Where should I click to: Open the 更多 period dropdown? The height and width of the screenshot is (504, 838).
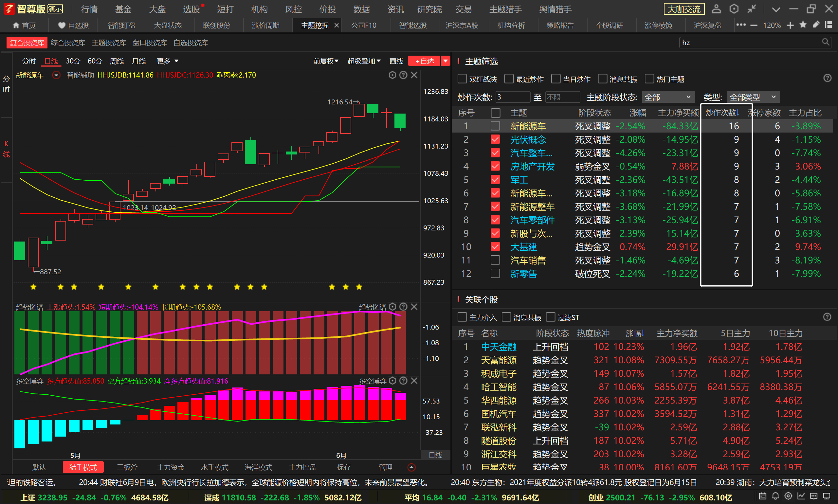(168, 61)
